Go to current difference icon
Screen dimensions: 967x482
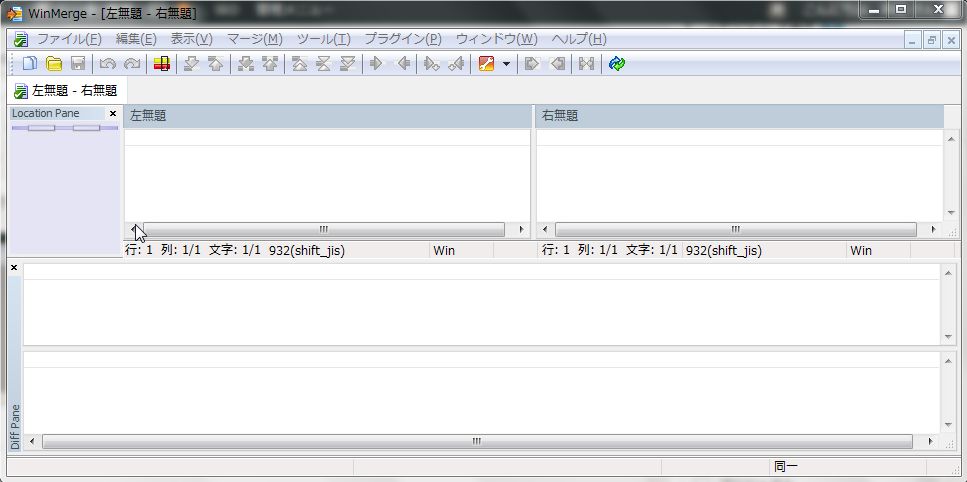pyautogui.click(x=323, y=63)
